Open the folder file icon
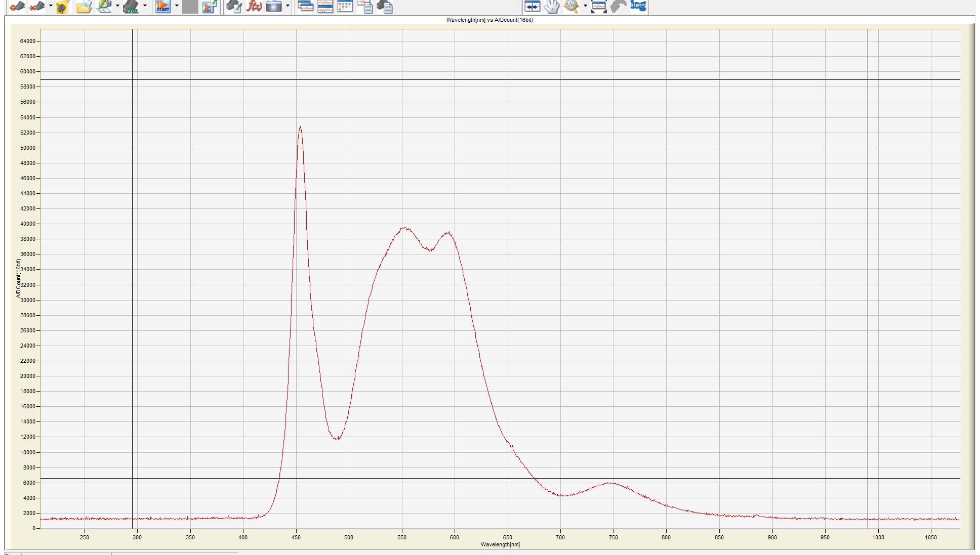Image resolution: width=980 pixels, height=555 pixels. [x=84, y=7]
